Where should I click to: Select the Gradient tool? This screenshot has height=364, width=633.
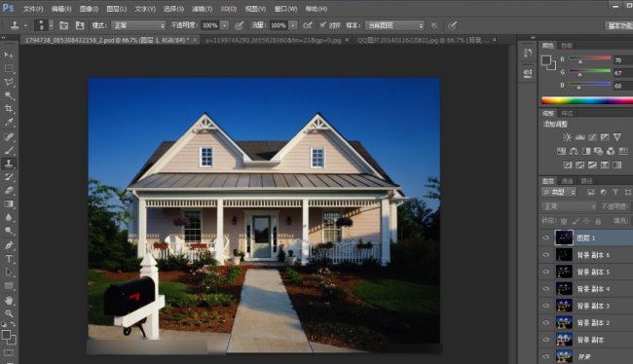click(x=9, y=204)
